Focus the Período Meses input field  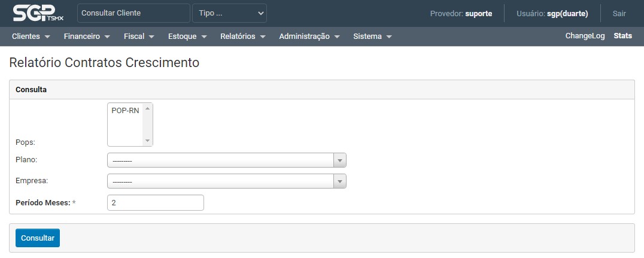(156, 203)
